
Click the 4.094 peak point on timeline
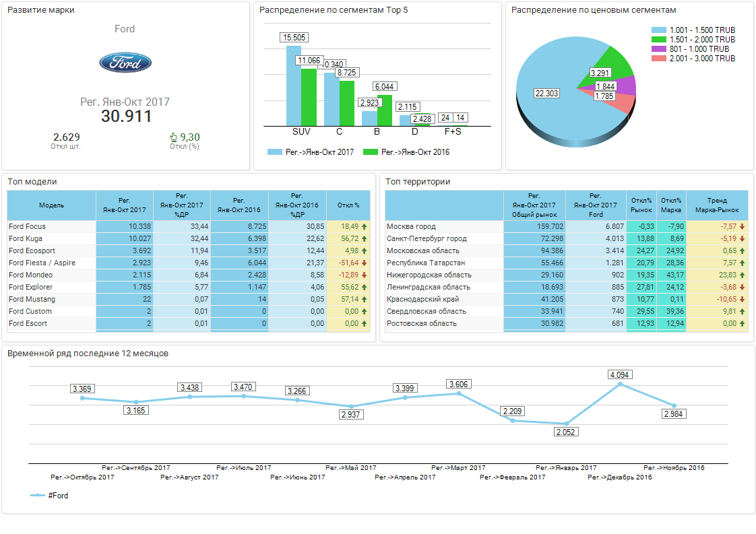620,384
